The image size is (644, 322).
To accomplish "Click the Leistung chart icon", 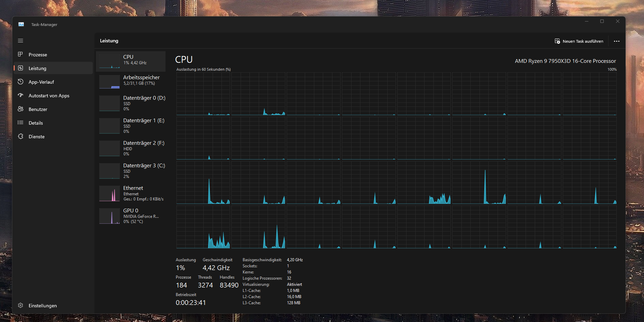I will pos(20,68).
